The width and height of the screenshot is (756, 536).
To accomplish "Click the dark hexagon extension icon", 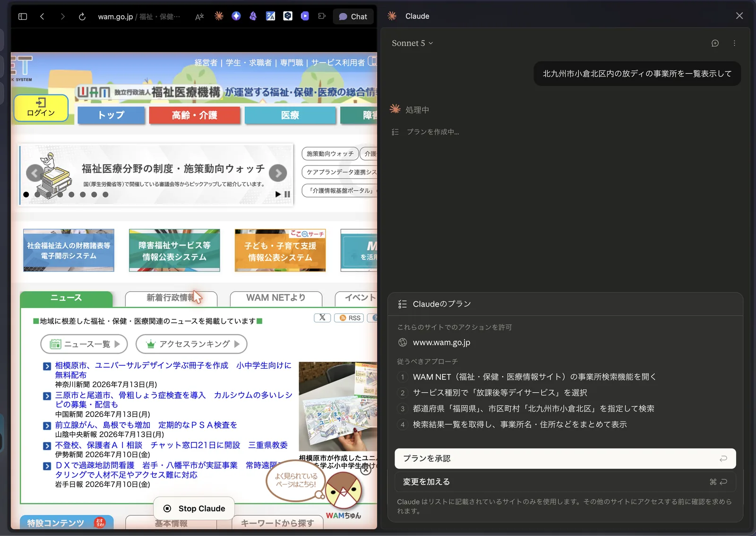I will pyautogui.click(x=288, y=16).
